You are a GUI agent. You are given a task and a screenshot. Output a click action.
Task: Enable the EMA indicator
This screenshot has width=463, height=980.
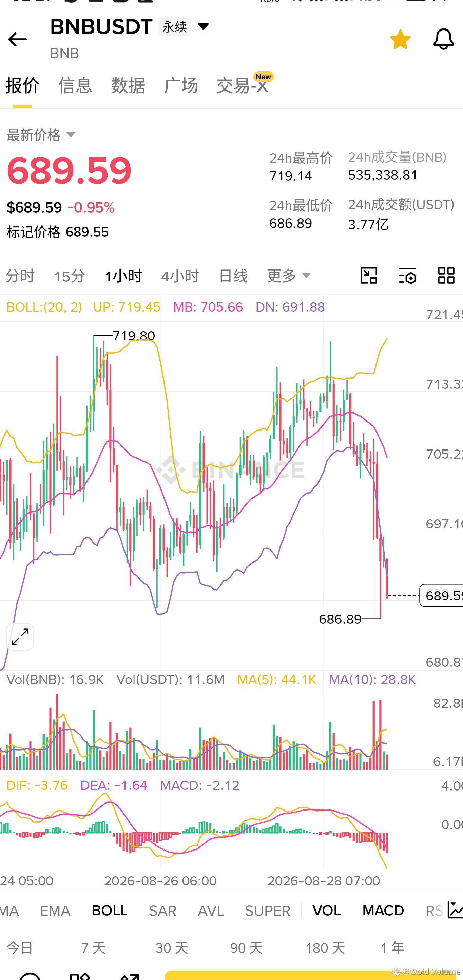[55, 911]
